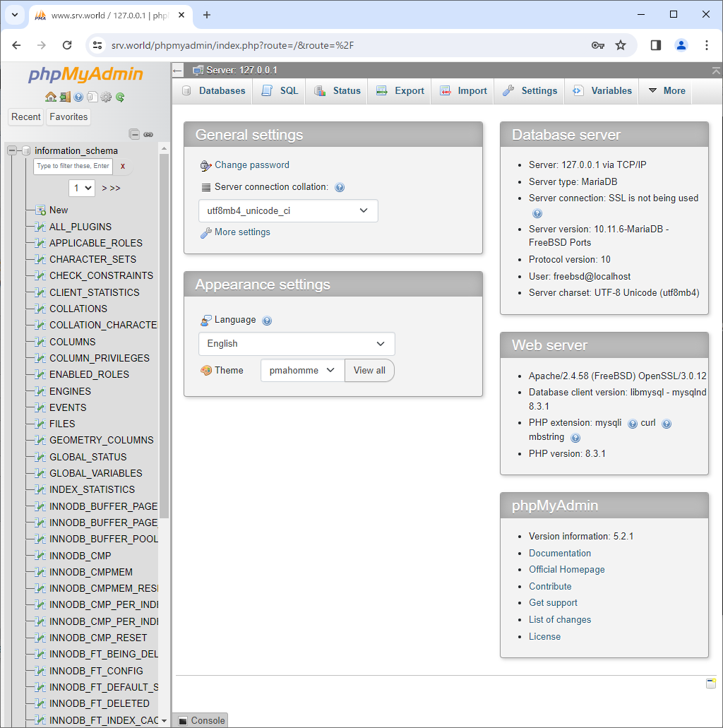Open the List of changes link
This screenshot has height=728, width=723.
pyautogui.click(x=559, y=619)
